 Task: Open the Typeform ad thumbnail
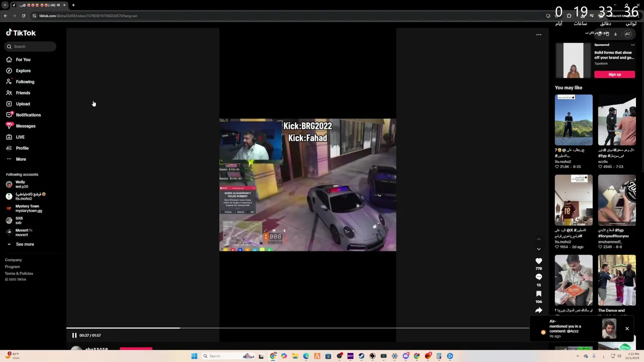click(x=574, y=60)
